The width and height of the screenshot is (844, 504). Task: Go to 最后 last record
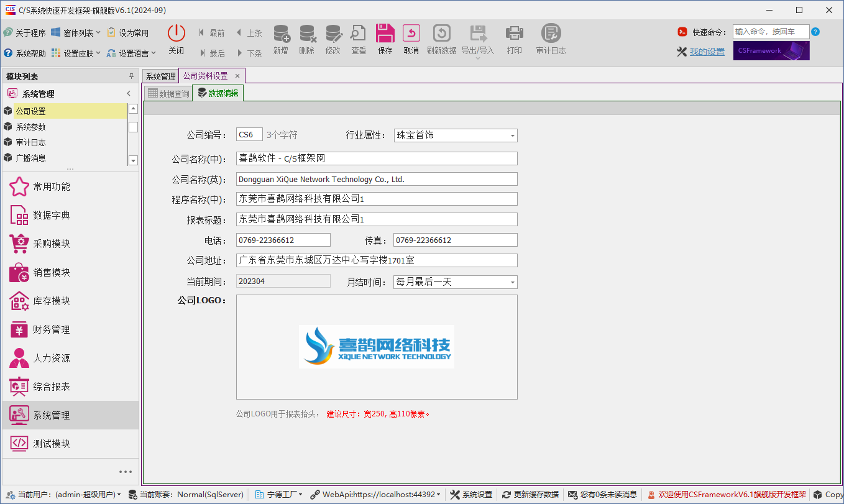[211, 53]
